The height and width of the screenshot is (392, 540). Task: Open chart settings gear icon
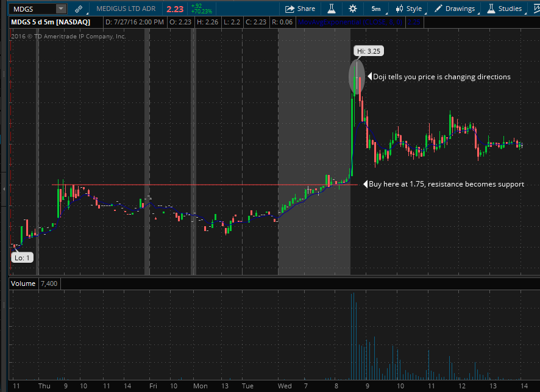click(x=353, y=9)
